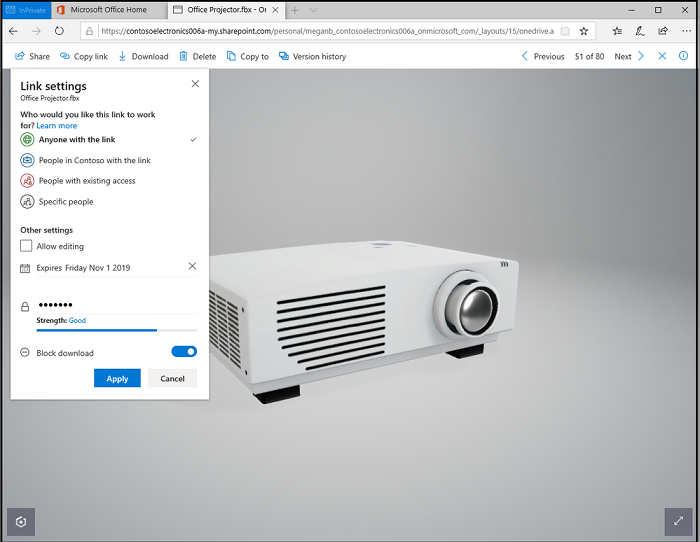Open browser Settings and more menu

pyautogui.click(x=687, y=31)
